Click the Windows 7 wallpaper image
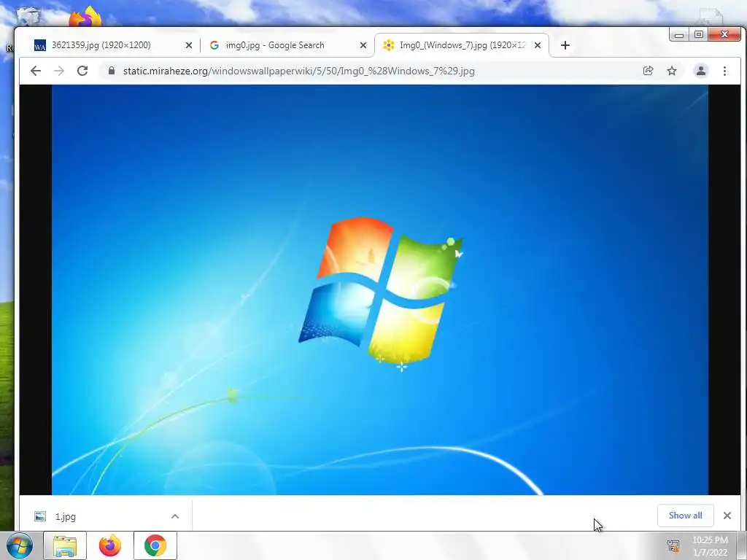Screen dimensions: 747x560 pos(379,290)
